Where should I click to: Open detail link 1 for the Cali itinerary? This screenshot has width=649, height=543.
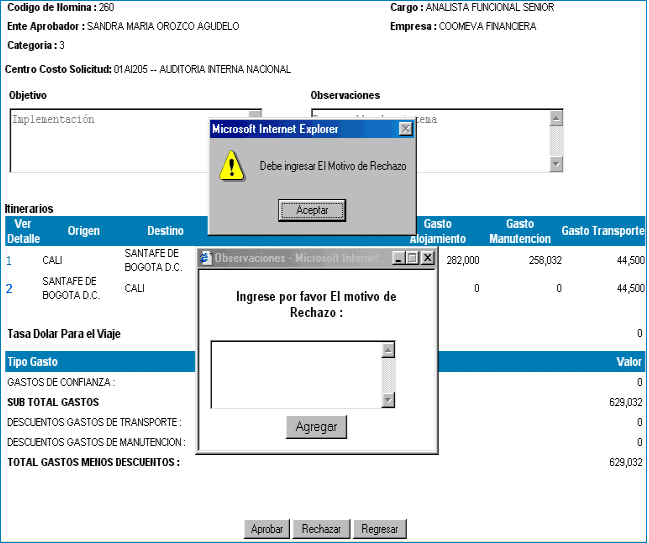tap(9, 261)
